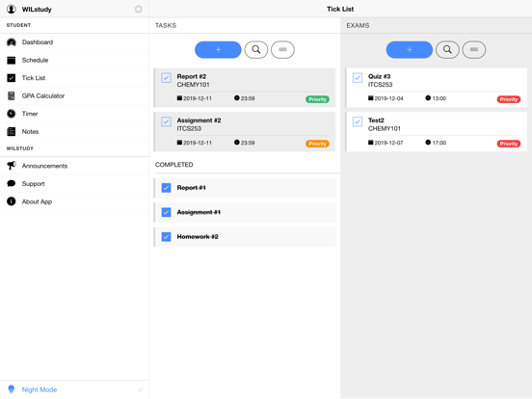Click the user profile avatar icon
The image size is (532, 399).
(12, 10)
